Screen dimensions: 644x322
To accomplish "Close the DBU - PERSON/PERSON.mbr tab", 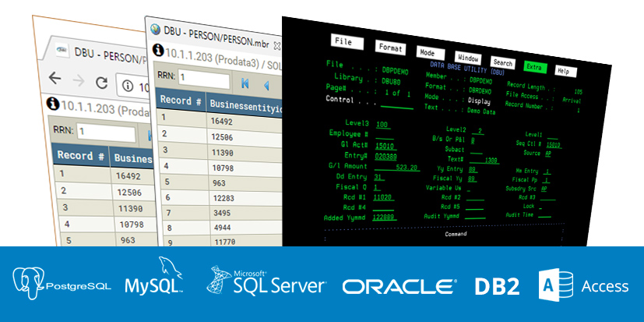I will point(278,46).
